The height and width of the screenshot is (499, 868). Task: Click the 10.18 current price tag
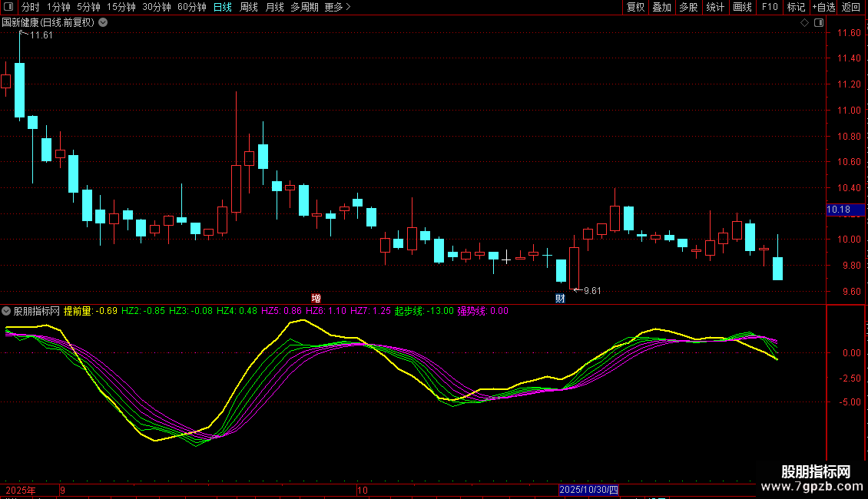[x=844, y=210]
